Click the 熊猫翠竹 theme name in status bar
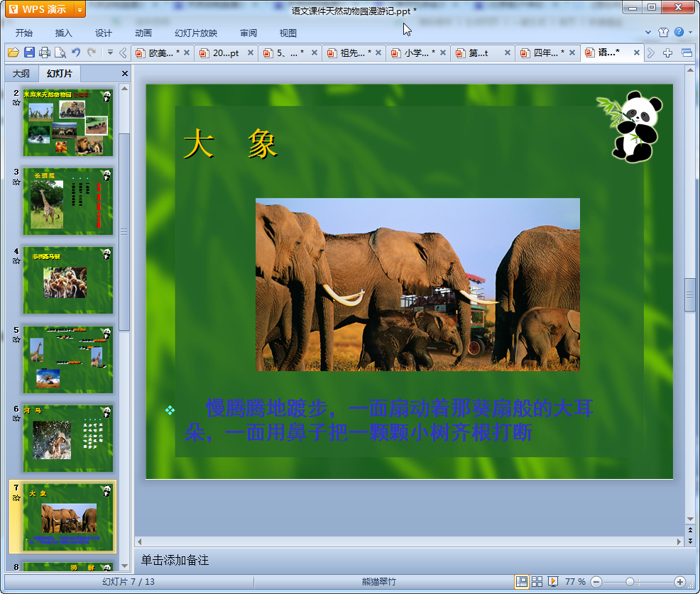This screenshot has height=594, width=700. coord(378,581)
